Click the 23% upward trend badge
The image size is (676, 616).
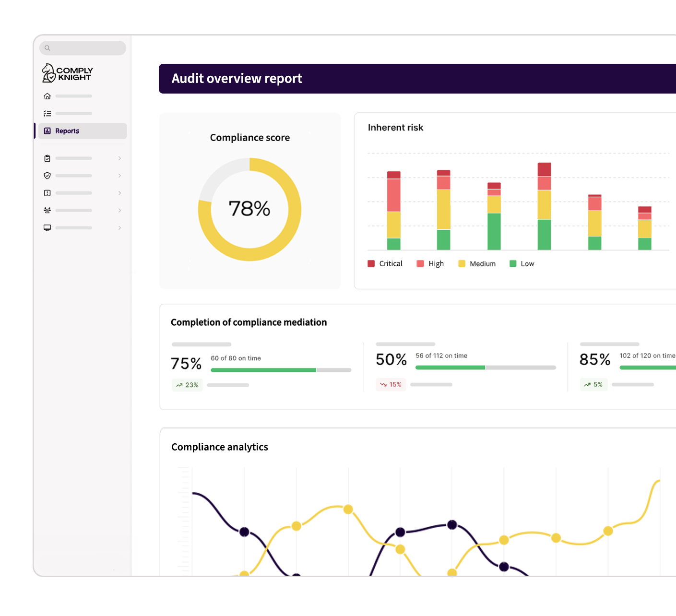coord(187,385)
